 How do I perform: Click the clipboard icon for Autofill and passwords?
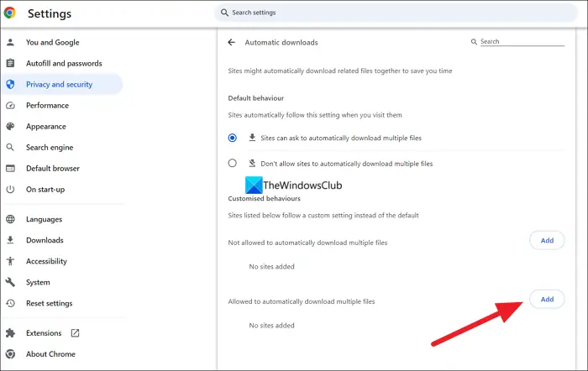[10, 63]
